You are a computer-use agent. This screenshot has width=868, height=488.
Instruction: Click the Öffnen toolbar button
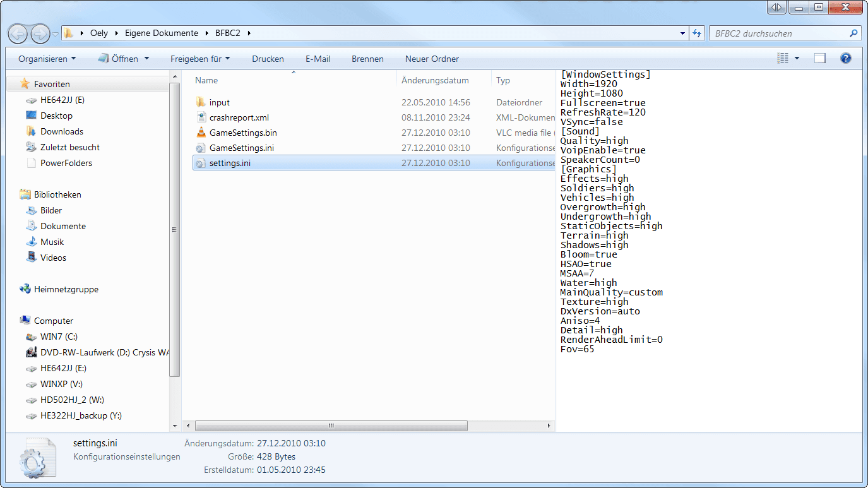point(119,59)
